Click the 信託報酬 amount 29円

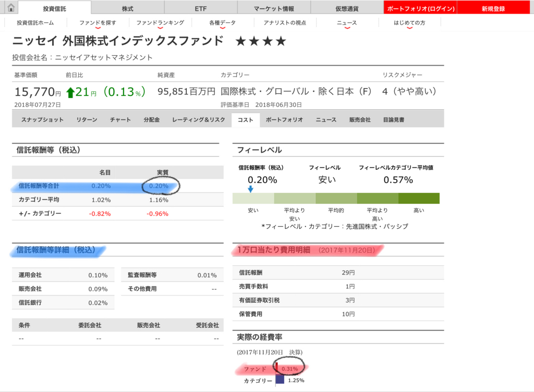[x=348, y=273]
